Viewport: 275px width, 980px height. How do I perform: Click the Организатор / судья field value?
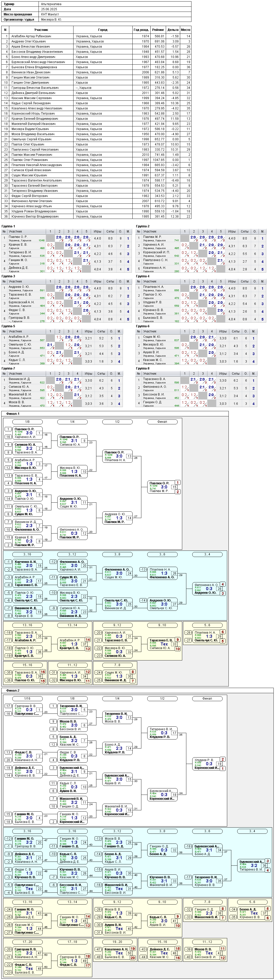click(x=51, y=19)
